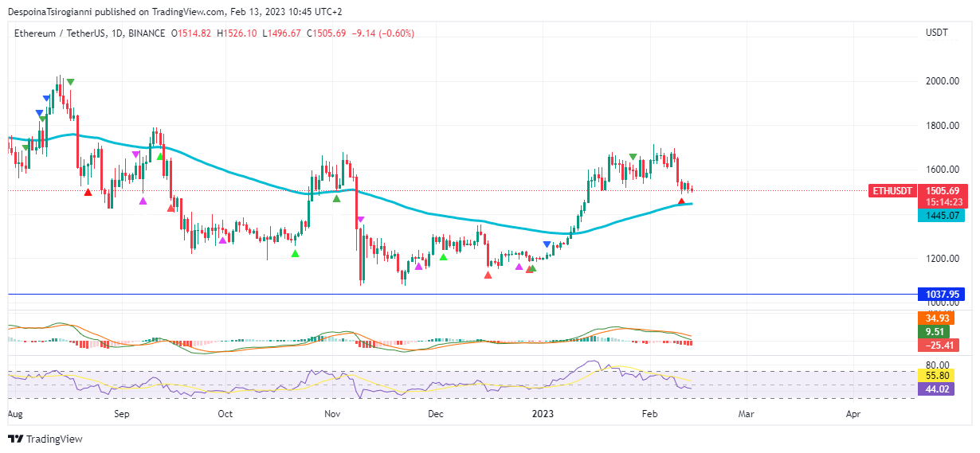Click the red ETHUSDT symbol label
Image resolution: width=980 pixels, height=453 pixels.
892,191
